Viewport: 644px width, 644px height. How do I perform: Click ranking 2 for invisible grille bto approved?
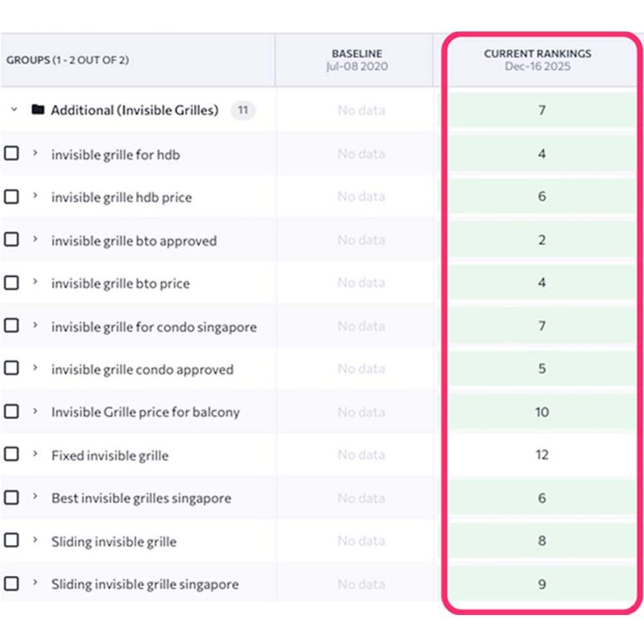pos(542,240)
